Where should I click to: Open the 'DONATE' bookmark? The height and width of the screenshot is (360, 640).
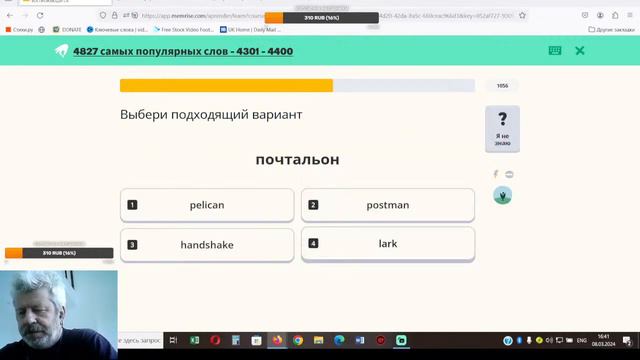(x=67, y=29)
